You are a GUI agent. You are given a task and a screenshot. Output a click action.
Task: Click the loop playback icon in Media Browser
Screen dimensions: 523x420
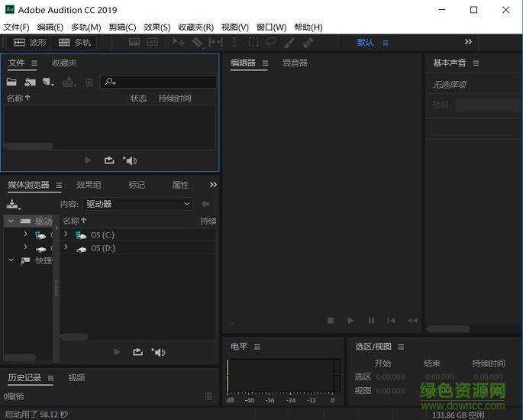pyautogui.click(x=137, y=352)
